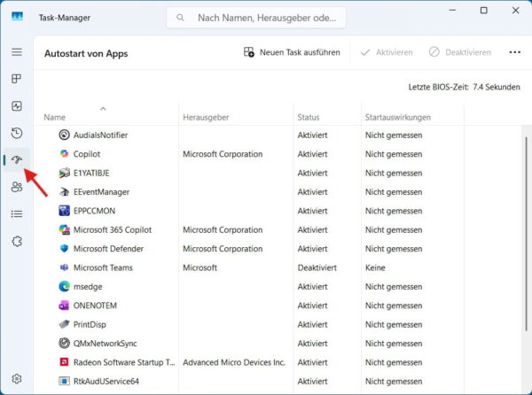Sort by the Name column header
This screenshot has height=395, width=532.
tap(55, 117)
